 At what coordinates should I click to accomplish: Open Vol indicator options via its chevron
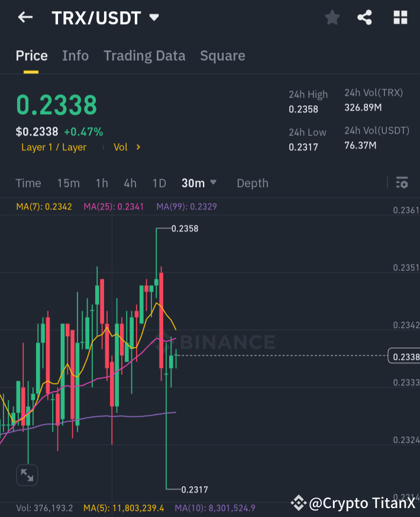137,147
